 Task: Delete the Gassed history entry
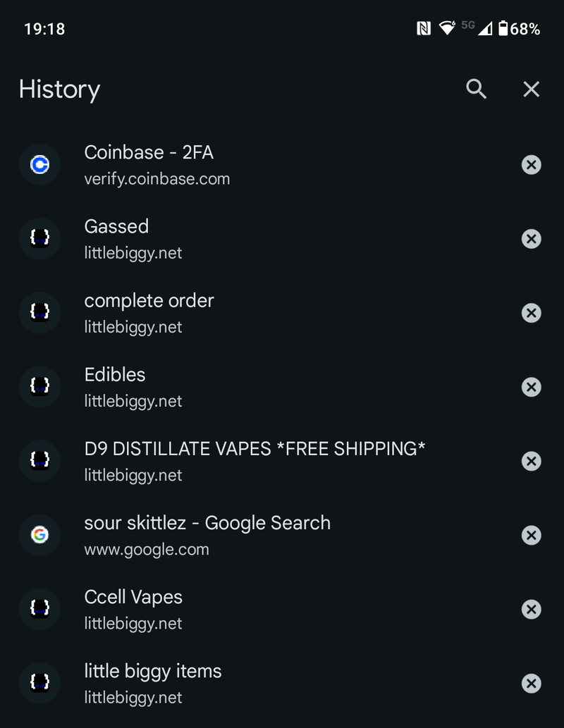[x=531, y=239]
